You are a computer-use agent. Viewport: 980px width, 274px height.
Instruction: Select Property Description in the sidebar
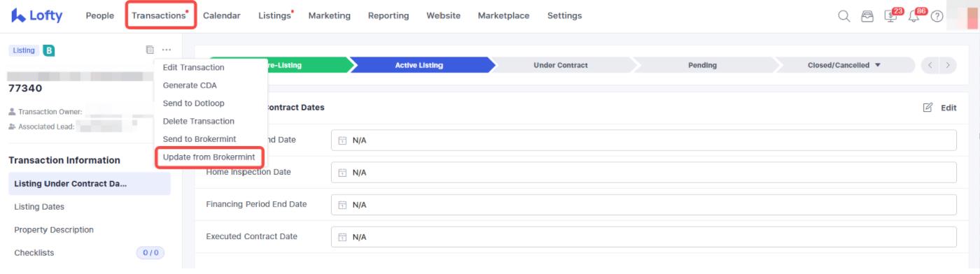click(x=54, y=230)
